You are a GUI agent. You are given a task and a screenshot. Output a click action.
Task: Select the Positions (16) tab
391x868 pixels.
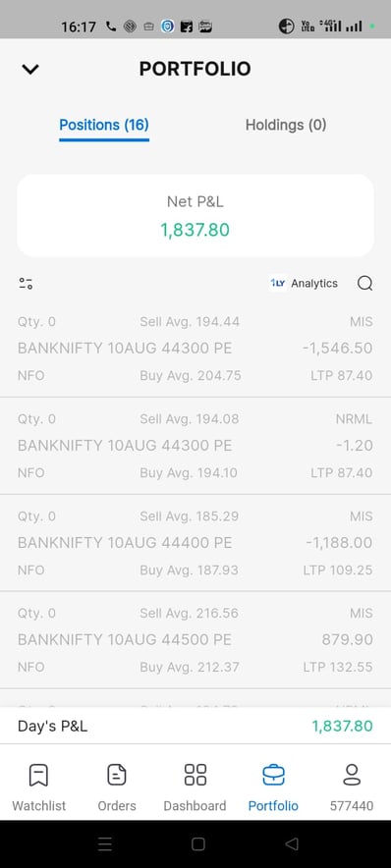coord(104,125)
